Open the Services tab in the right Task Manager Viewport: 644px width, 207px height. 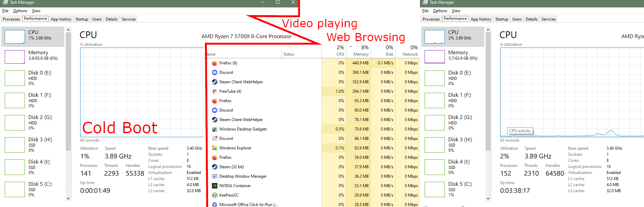coord(549,19)
